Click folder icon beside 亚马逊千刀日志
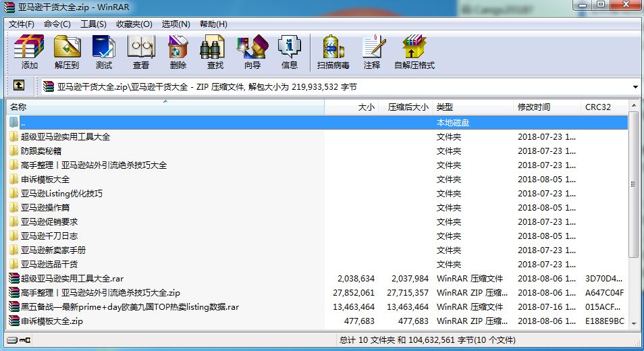Image resolution: width=644 pixels, height=351 pixels. click(14, 236)
